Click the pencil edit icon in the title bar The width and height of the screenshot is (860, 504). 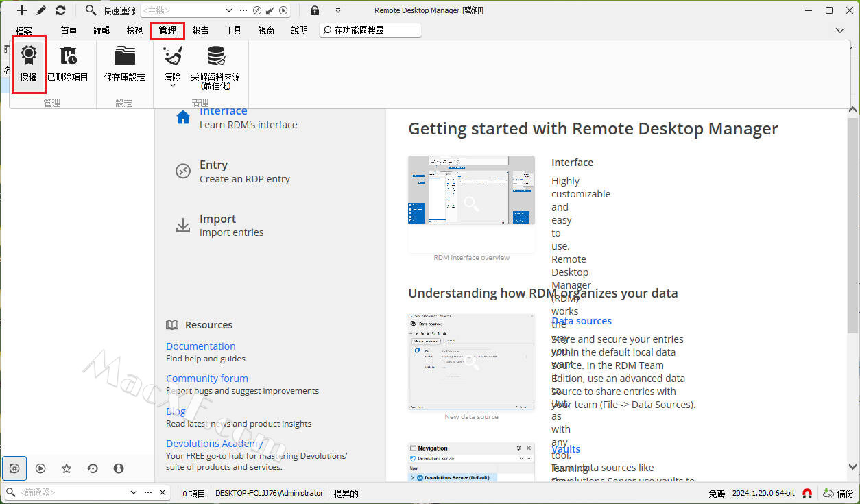point(41,10)
